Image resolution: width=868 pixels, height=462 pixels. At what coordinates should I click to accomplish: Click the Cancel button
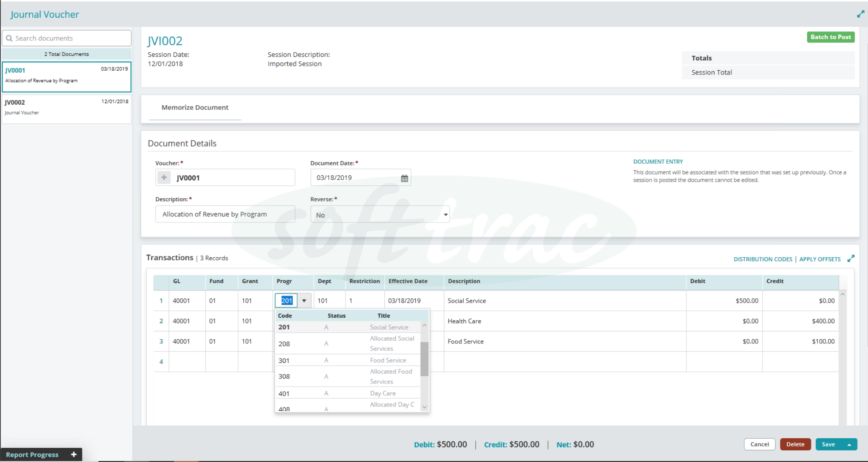pos(759,444)
